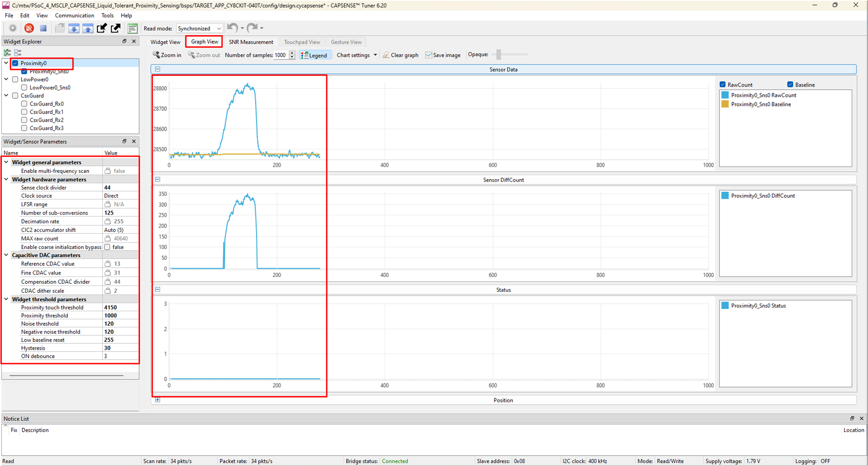Click the Proximity threshold value 1000
Screen dimensions: 868x466
point(121,315)
